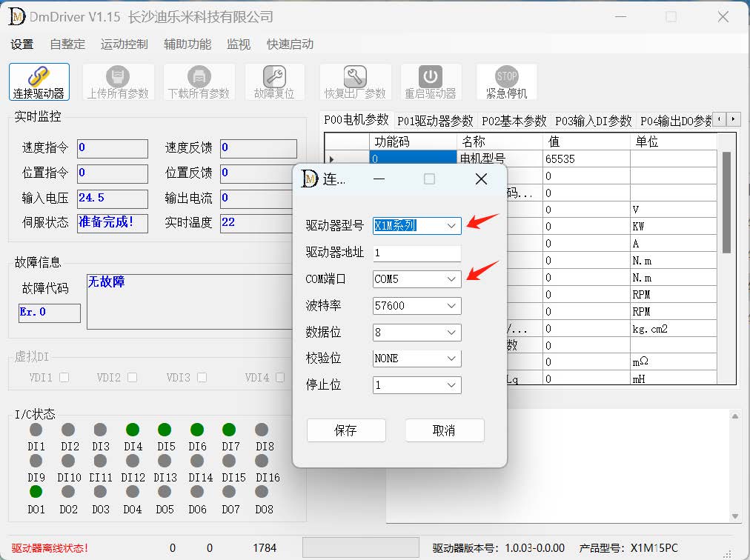Click the 输入电压 field showing 24.5
The height and width of the screenshot is (560, 750).
point(113,199)
